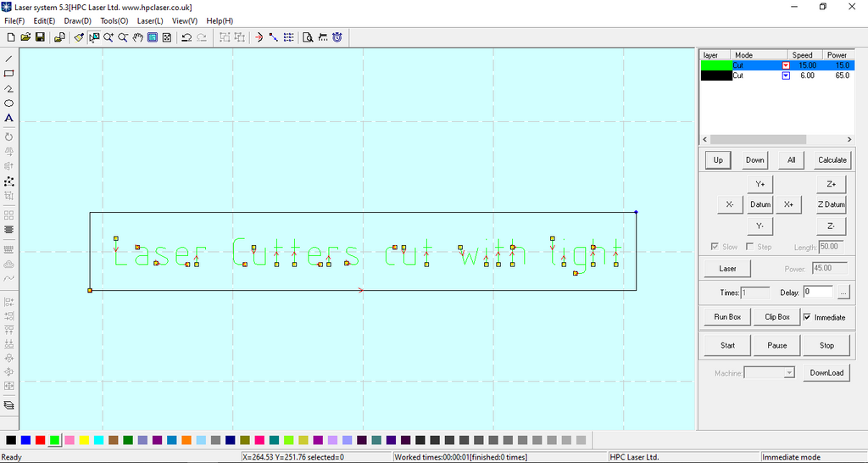Open the file with folder icon

(x=25, y=37)
